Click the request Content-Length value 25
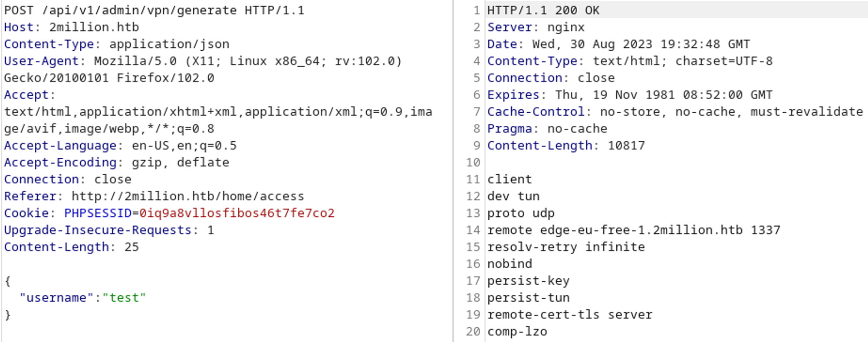868x342 pixels. [x=132, y=247]
